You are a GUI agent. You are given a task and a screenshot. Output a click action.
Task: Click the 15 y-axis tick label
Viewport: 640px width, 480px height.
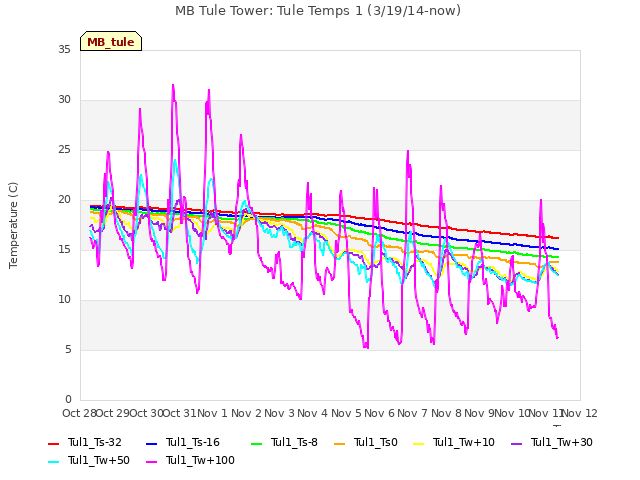coord(64,249)
